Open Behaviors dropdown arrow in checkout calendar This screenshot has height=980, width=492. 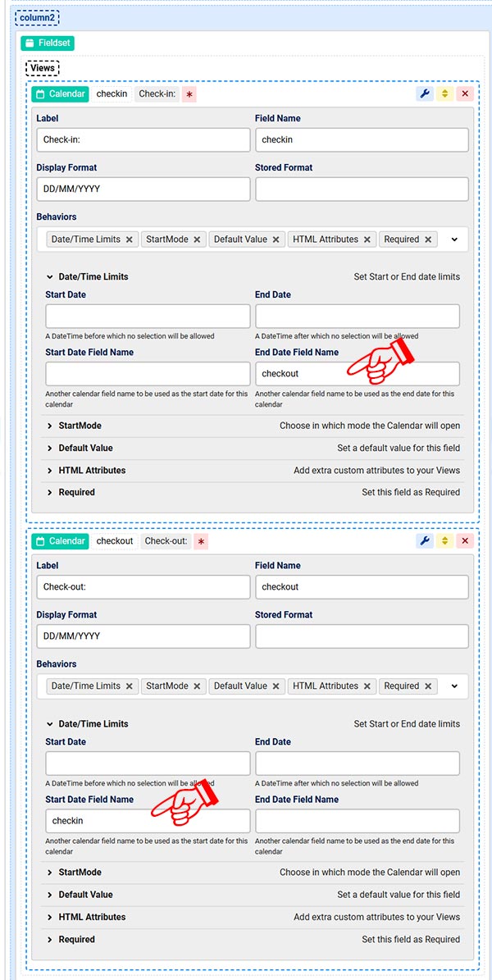point(454,686)
